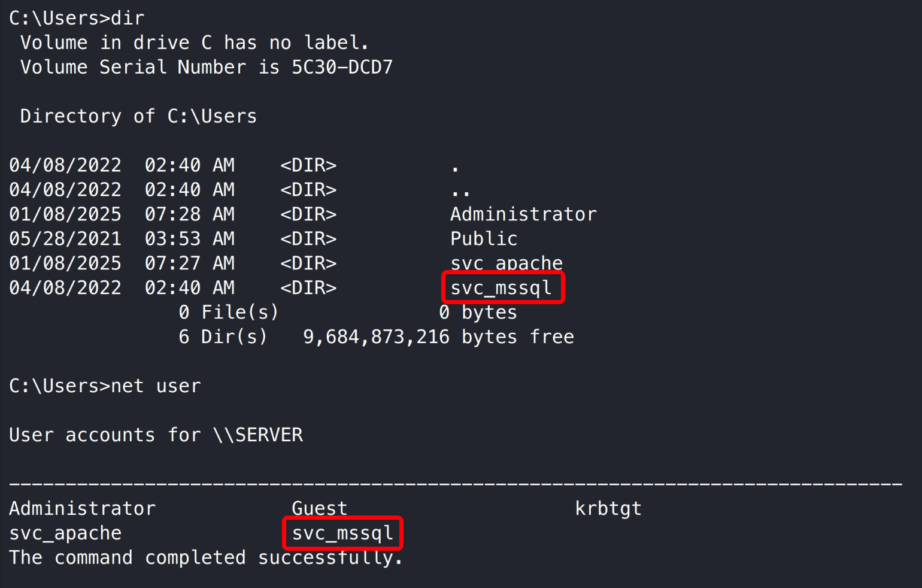Click the "6 Dir(s)" summary text
The width and height of the screenshot is (922, 588).
coord(222,337)
